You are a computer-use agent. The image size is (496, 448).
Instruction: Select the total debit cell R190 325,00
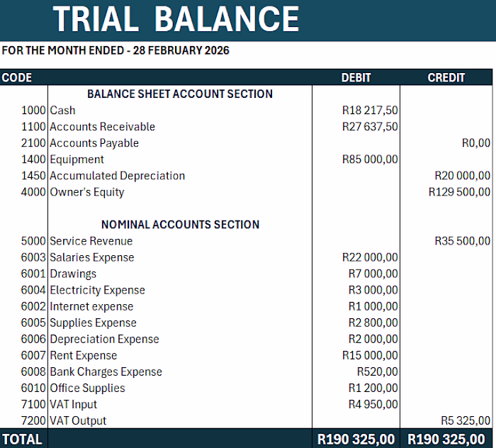coord(356,439)
